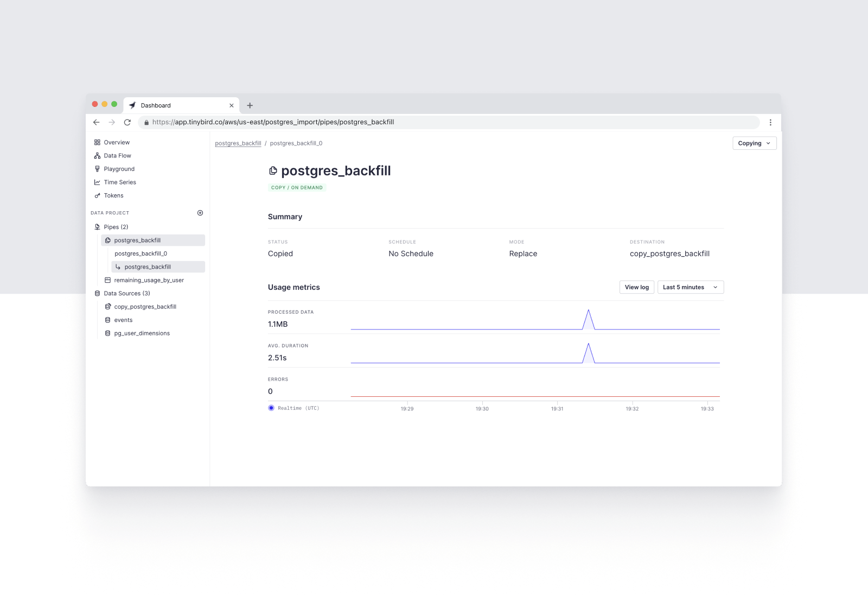This screenshot has width=868, height=595.
Task: Select the events data source
Action: [x=123, y=320]
